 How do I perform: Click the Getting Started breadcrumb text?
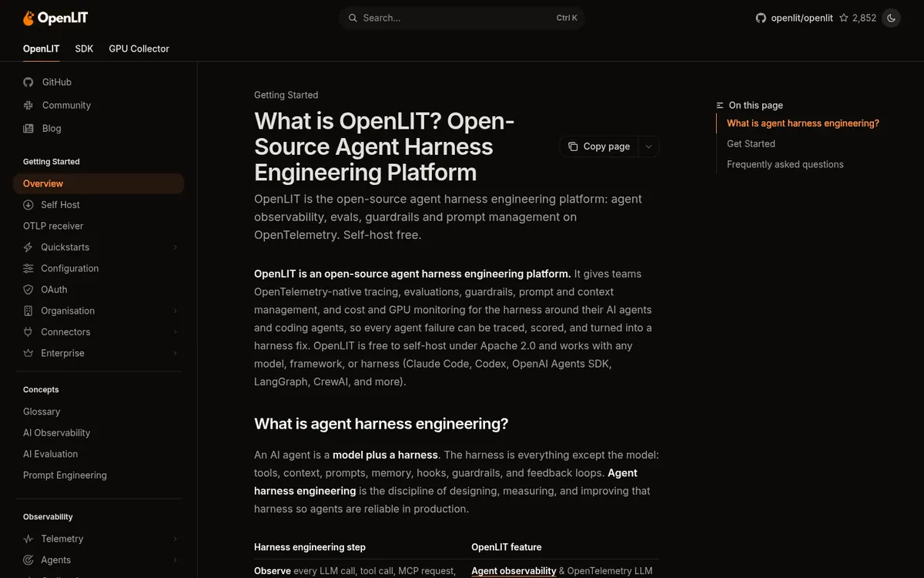[286, 95]
